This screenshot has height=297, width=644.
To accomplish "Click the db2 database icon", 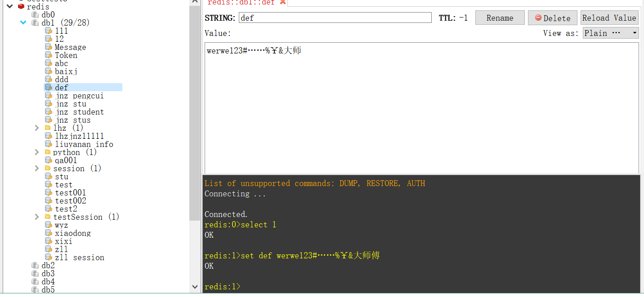I will pyautogui.click(x=35, y=266).
